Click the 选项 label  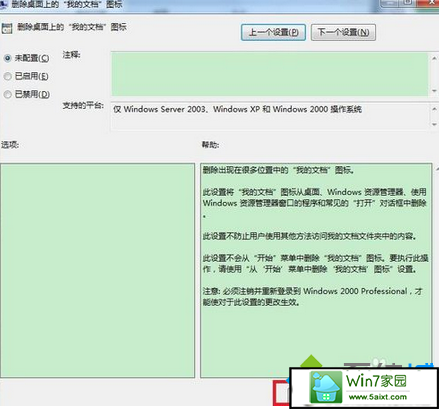[10, 145]
